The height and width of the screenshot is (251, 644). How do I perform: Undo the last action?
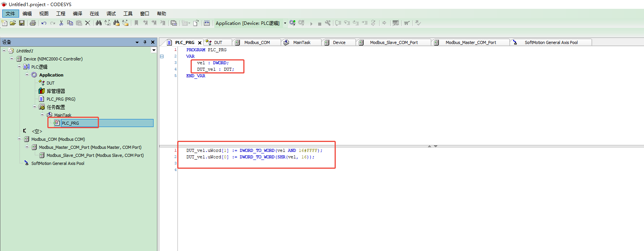point(44,23)
